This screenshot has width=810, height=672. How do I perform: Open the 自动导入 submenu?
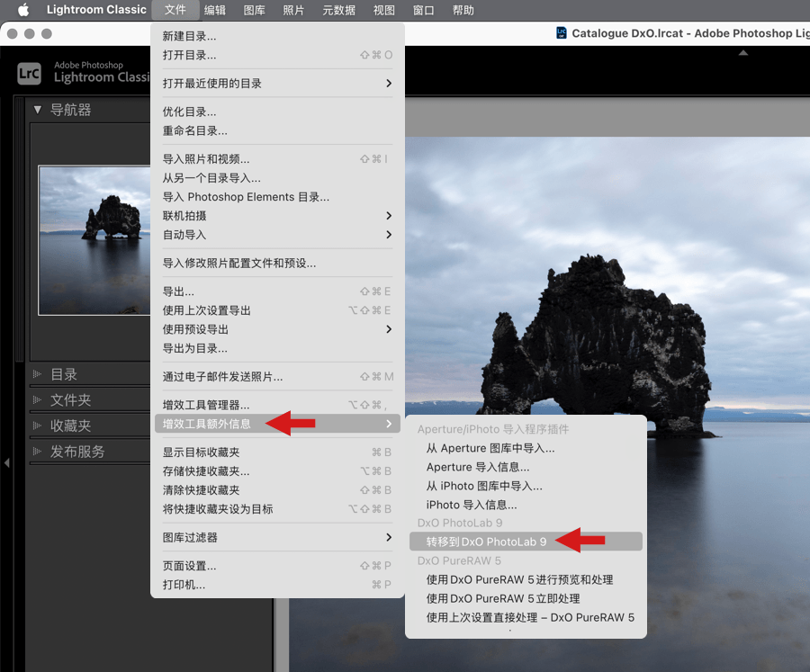click(277, 235)
